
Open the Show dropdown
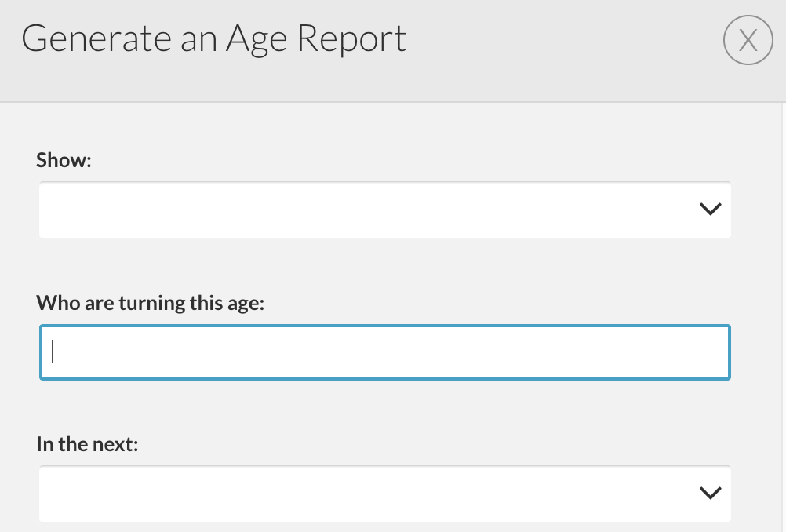tap(385, 210)
